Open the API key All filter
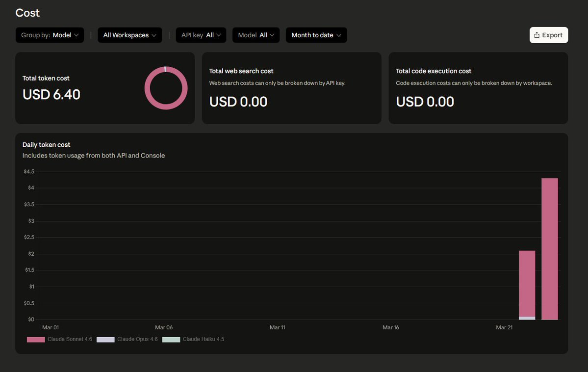This screenshot has height=372, width=588. click(x=201, y=35)
